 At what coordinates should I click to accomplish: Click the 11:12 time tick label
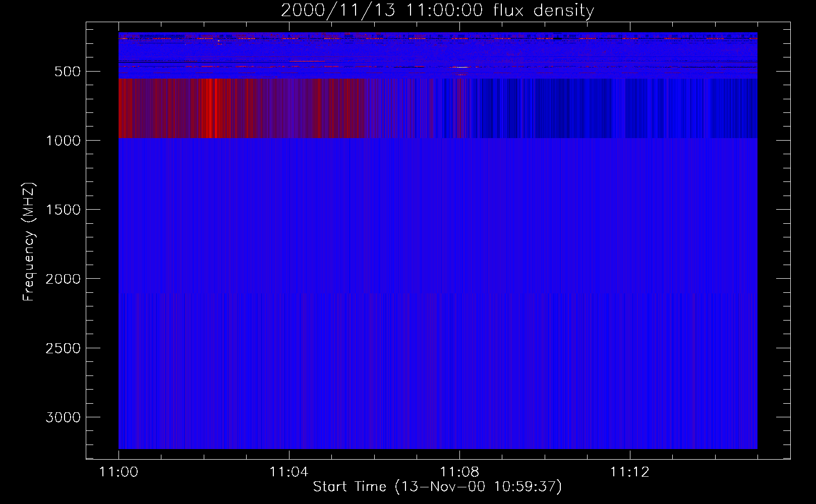click(x=630, y=472)
